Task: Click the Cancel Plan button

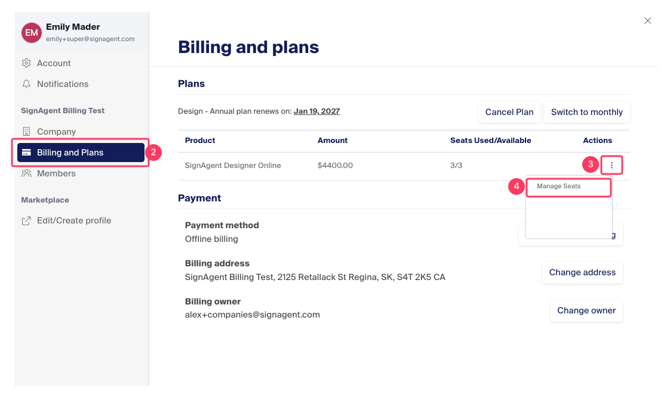Action: 509,112
